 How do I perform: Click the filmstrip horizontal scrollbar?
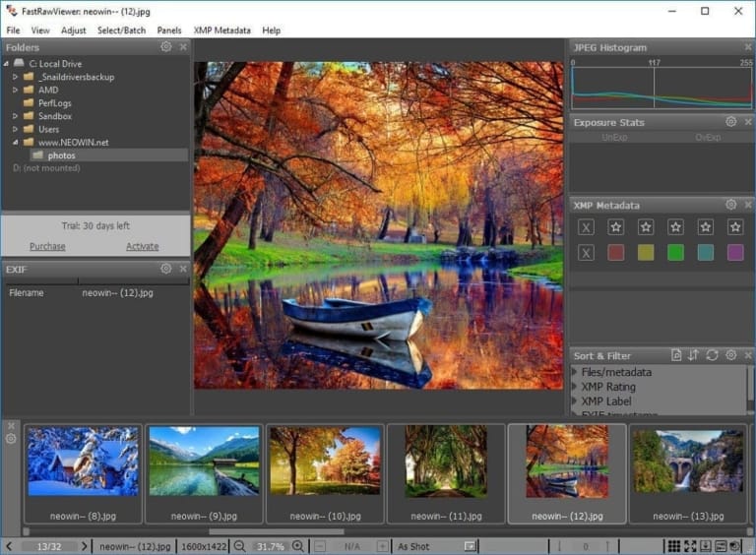277,531
